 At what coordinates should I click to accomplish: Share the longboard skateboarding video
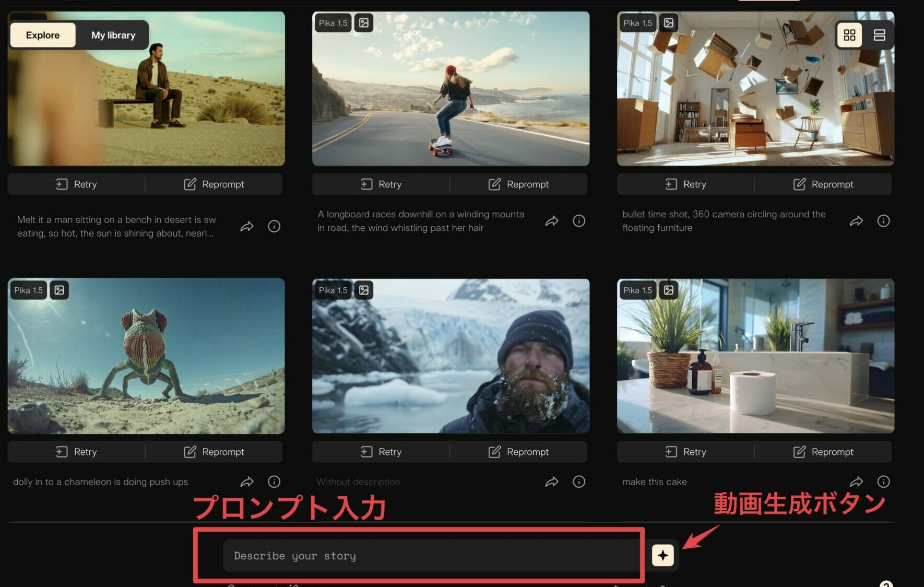point(552,220)
